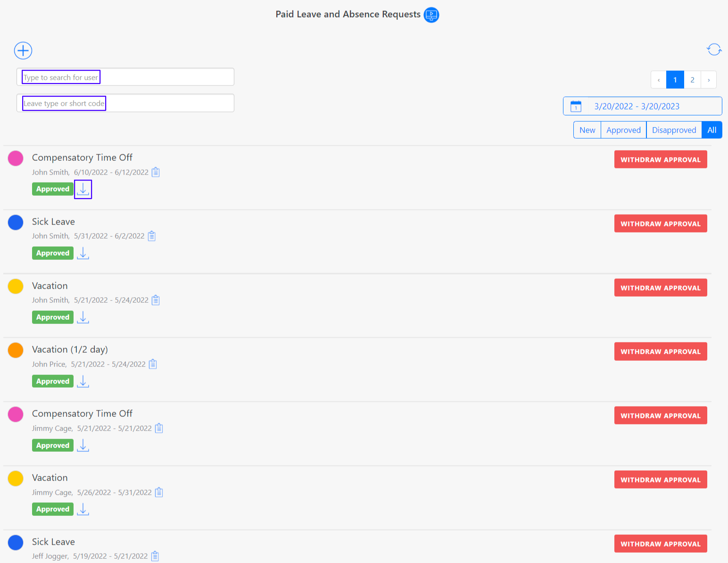Open the tutorial video icon next to title
The height and width of the screenshot is (563, 728).
click(430, 15)
